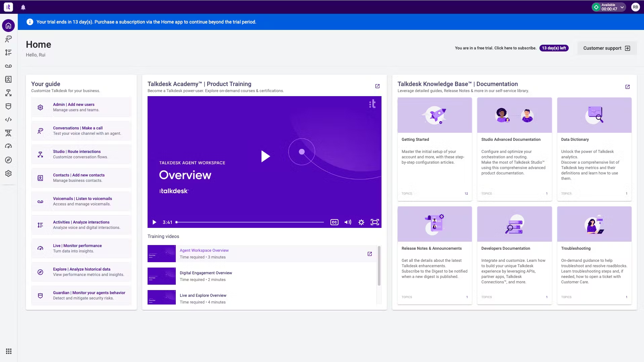The image size is (644, 362).
Task: Open the developer code icon in sidebar
Action: coord(8,120)
